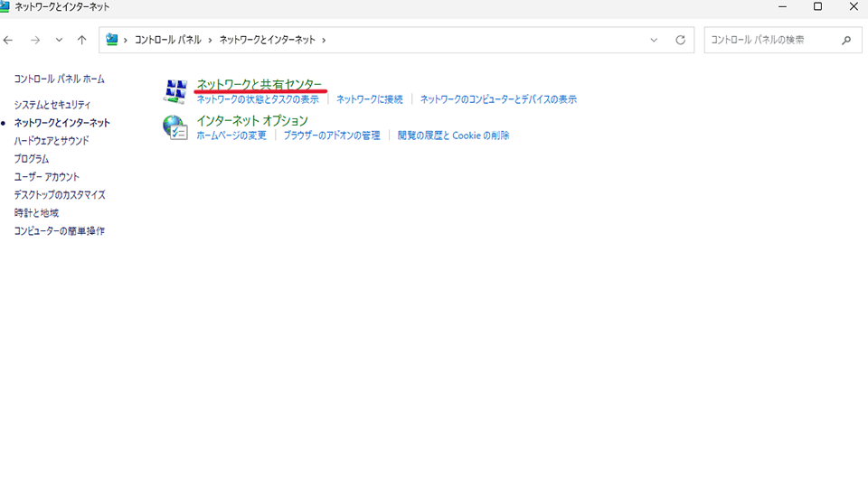Expand breadcrumb arrow after ネットワークとインターネット
The width and height of the screenshot is (868, 486).
[x=324, y=41]
